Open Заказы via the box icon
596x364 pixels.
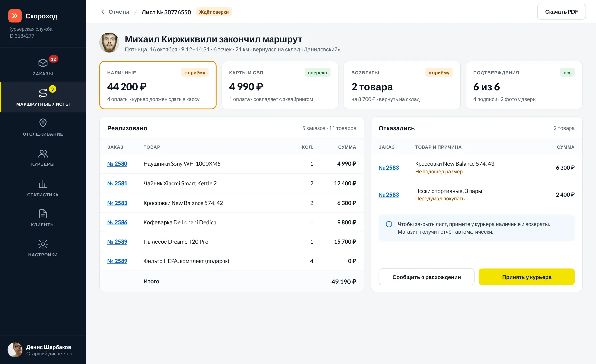(43, 63)
